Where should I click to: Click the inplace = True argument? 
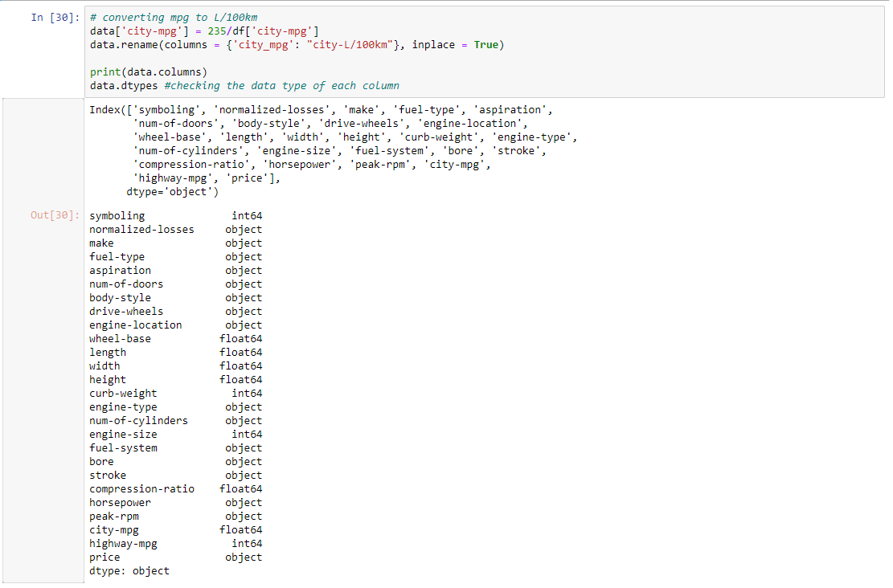(x=455, y=45)
